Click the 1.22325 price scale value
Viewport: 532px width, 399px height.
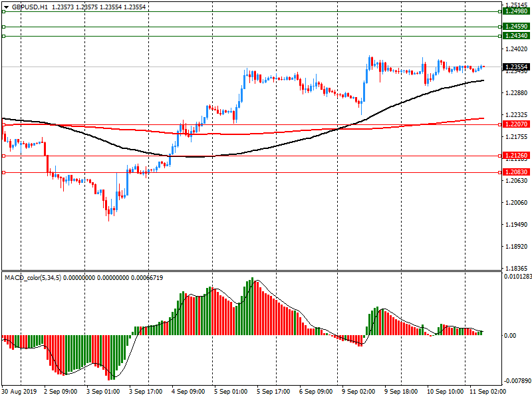coord(517,115)
